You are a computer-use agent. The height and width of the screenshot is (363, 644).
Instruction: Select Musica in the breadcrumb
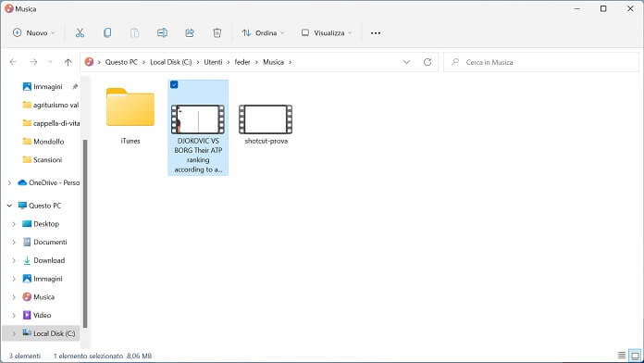pos(273,62)
